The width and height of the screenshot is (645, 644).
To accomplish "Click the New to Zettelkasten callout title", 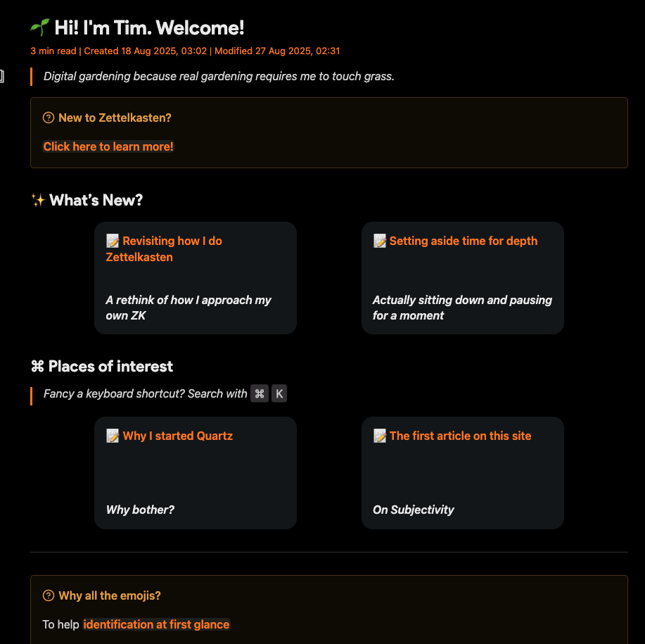I will (x=115, y=118).
